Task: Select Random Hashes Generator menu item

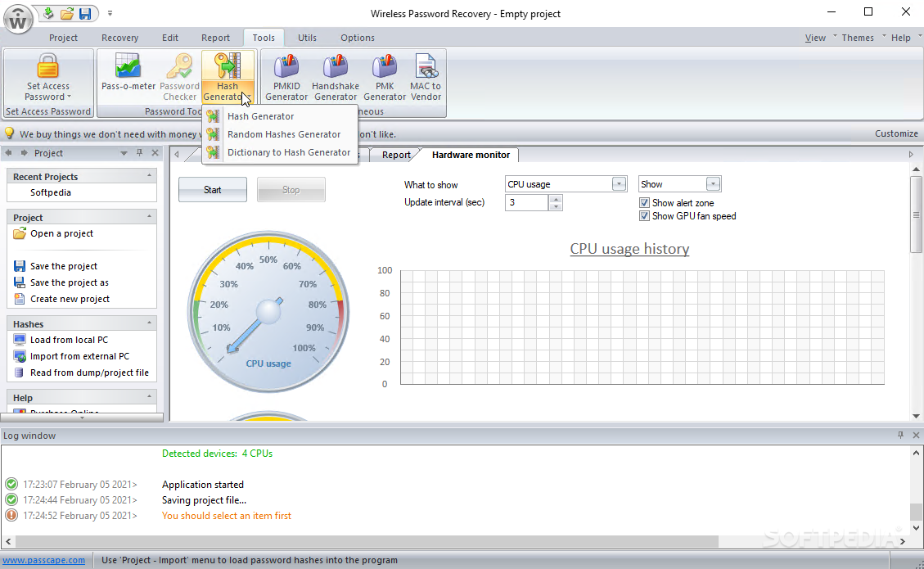Action: click(x=280, y=134)
